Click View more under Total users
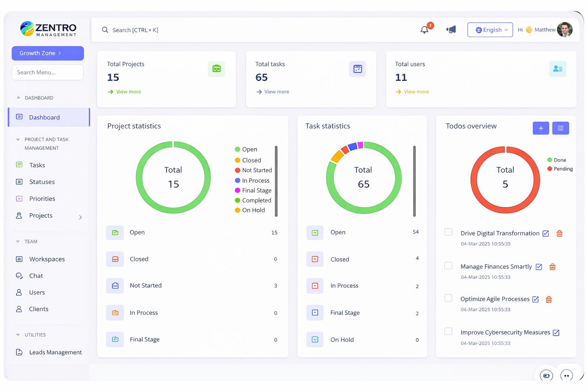588x392 pixels. click(416, 92)
